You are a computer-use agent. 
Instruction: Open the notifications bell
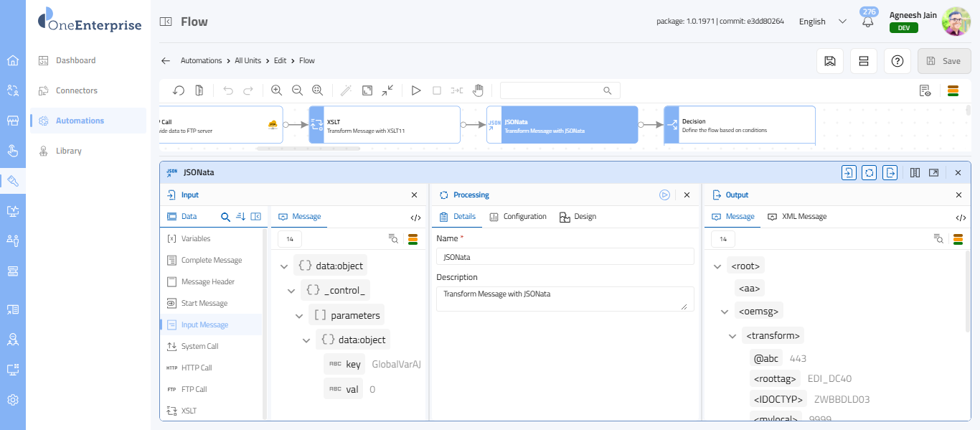(x=868, y=22)
